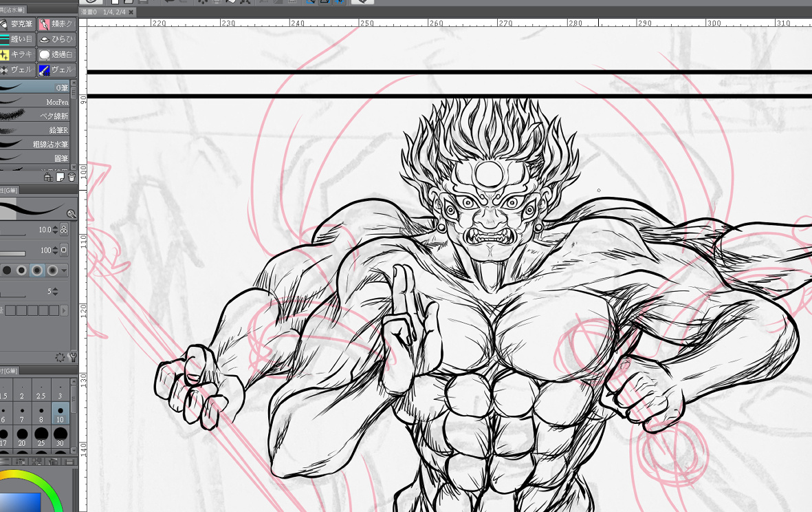Pick the diamond-pattern ヴェル brush group
The width and height of the screenshot is (812, 512).
tap(17, 70)
